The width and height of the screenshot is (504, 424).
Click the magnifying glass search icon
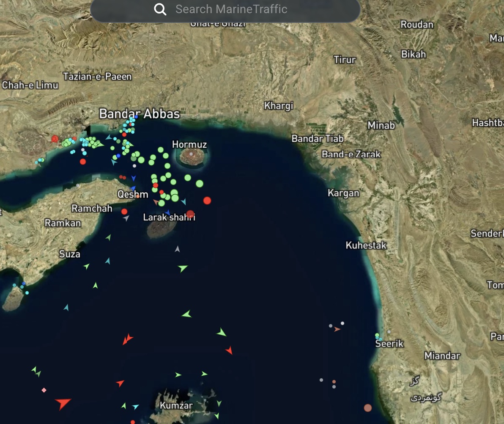[x=160, y=9]
